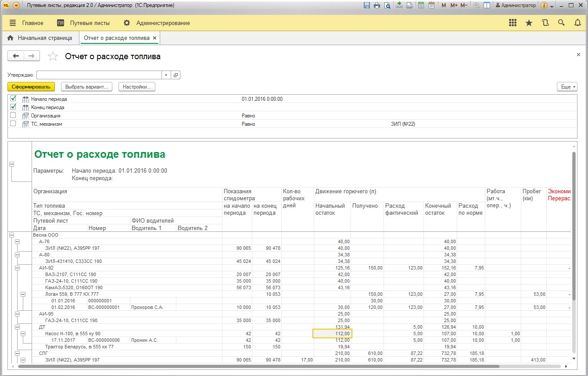Open the Утверждаю dropdown arrow
Viewport: 588px width, 376px height.
(166, 75)
